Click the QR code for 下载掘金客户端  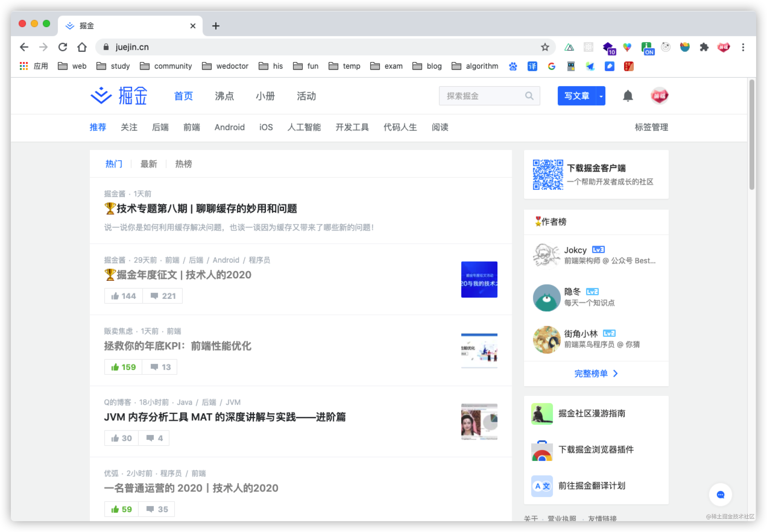548,174
